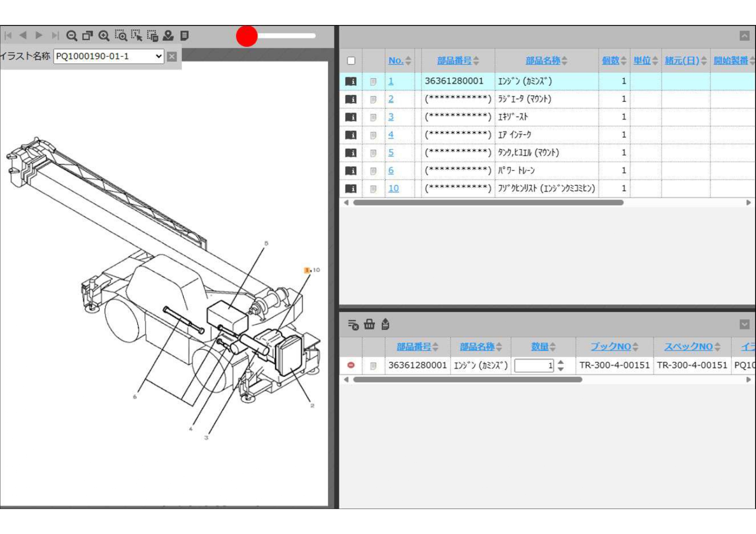This screenshot has height=534, width=756.
Task: Open the shopping basket icon in cart toolbar
Action: click(x=369, y=324)
